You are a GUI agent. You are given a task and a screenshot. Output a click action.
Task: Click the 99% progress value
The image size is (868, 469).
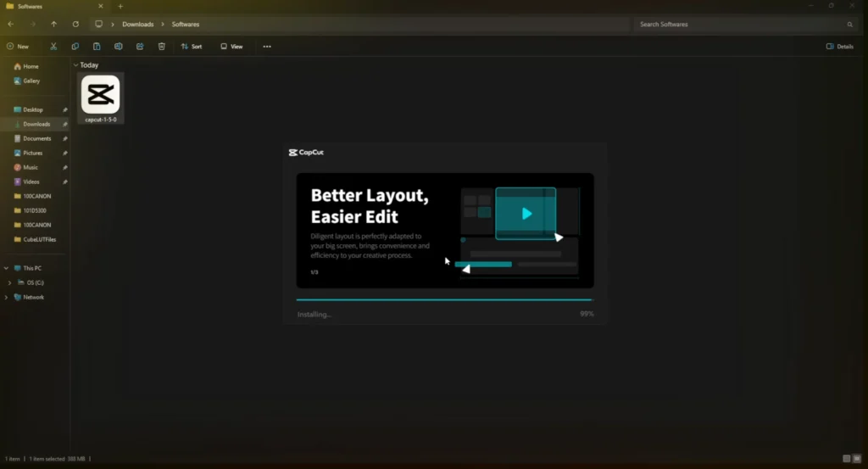tap(587, 314)
